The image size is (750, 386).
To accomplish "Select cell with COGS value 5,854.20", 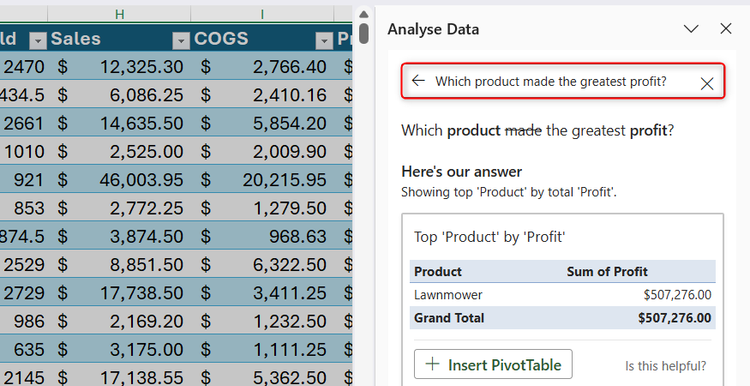I will 262,123.
